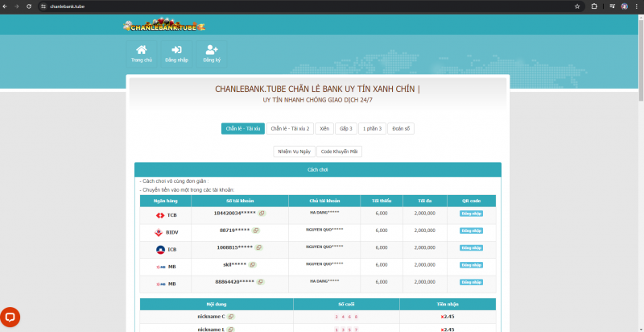This screenshot has width=644, height=332.
Task: Click the 1 3 5 7 ending digits
Action: pyautogui.click(x=346, y=330)
